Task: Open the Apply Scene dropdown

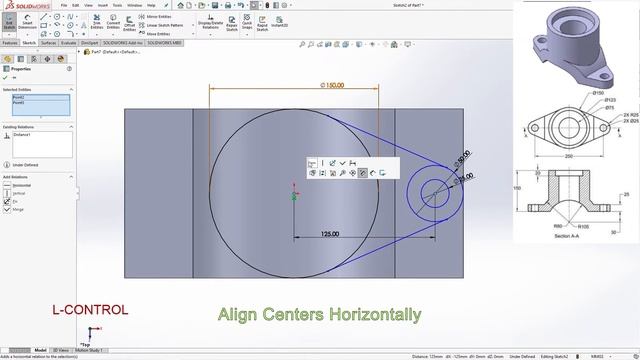Action: coord(395,44)
